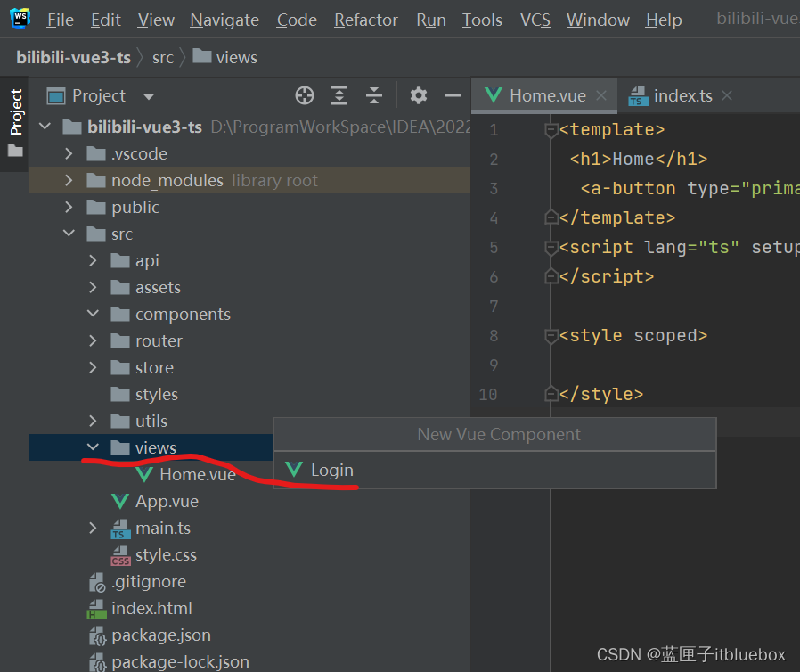This screenshot has width=800, height=672.
Task: Expand the store folder
Action: [93, 367]
